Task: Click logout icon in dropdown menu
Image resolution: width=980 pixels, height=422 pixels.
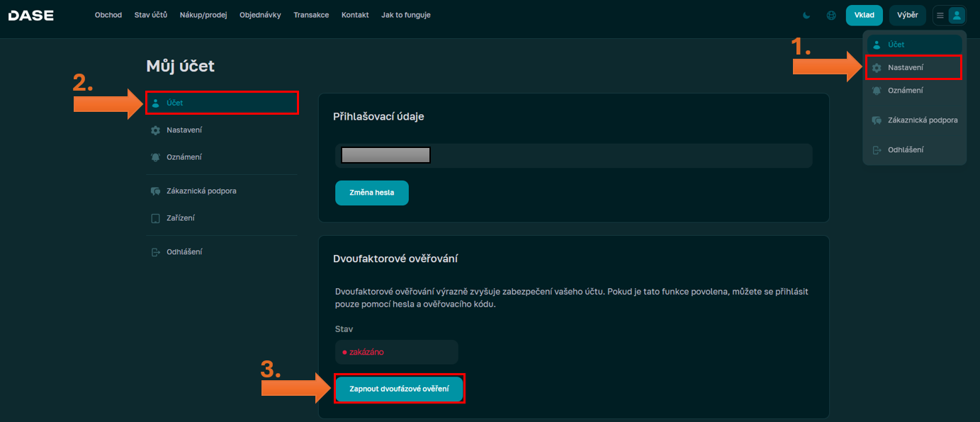Action: click(877, 150)
